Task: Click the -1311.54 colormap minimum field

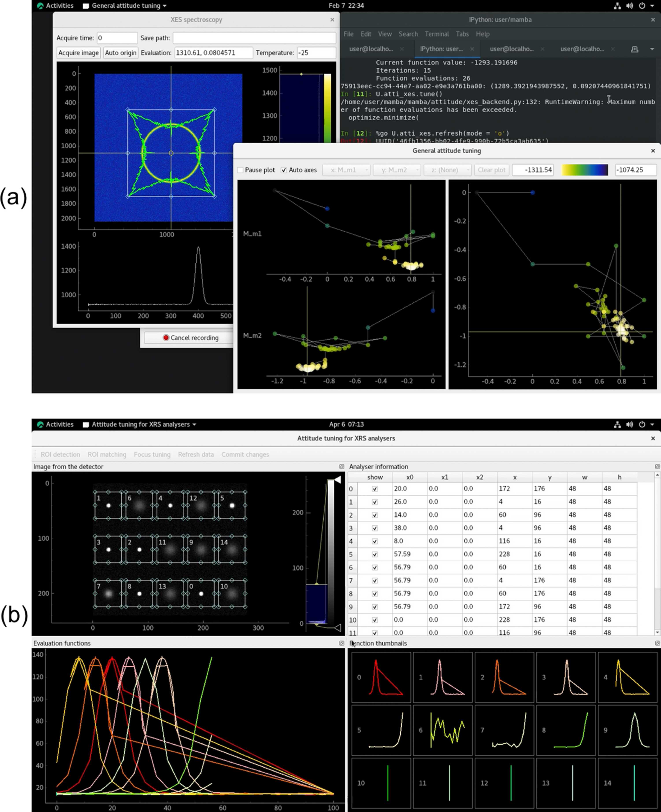Action: (x=533, y=170)
